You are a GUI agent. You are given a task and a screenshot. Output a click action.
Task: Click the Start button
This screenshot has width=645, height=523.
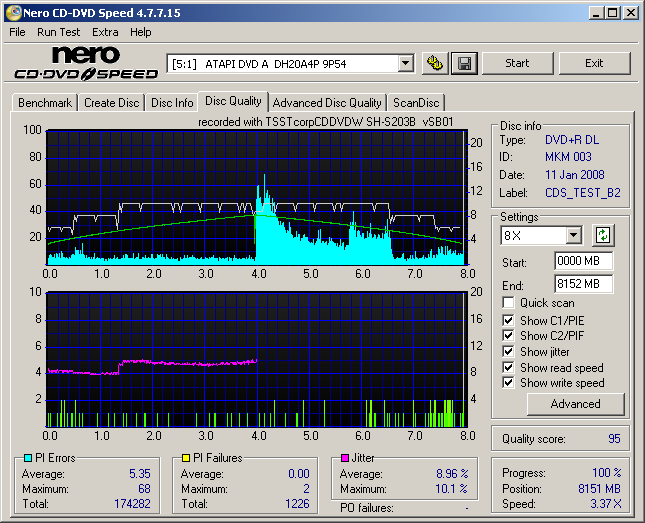point(517,63)
